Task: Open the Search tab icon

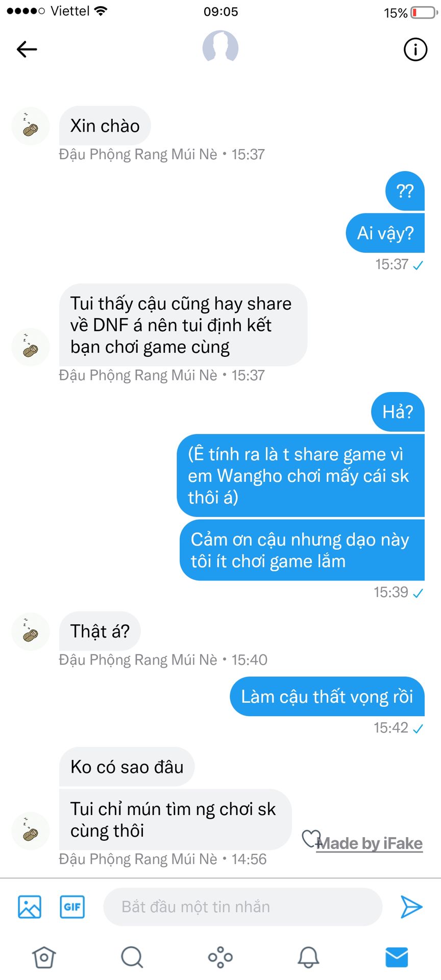Action: [x=132, y=958]
